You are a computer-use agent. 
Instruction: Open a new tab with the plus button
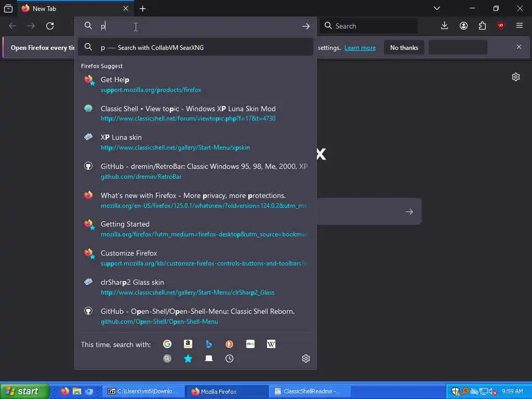point(142,8)
